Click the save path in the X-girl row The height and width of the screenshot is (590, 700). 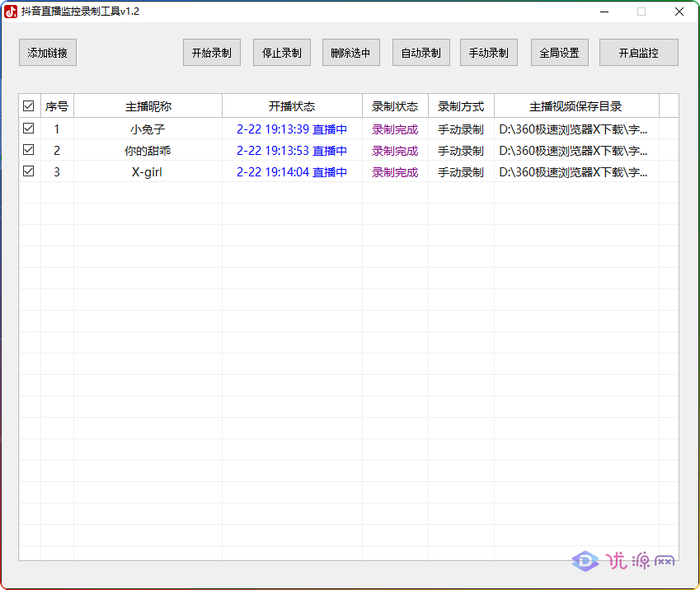click(x=573, y=172)
